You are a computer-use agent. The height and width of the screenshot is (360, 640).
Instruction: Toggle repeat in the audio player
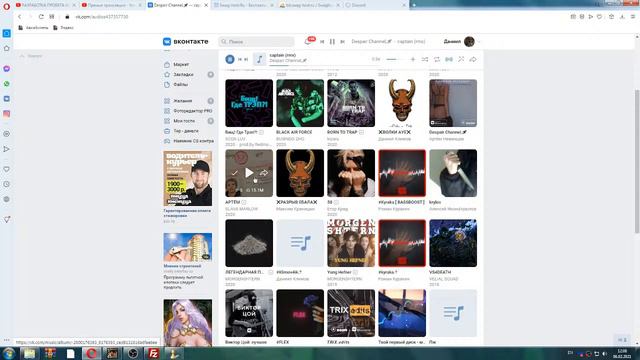coord(437,60)
